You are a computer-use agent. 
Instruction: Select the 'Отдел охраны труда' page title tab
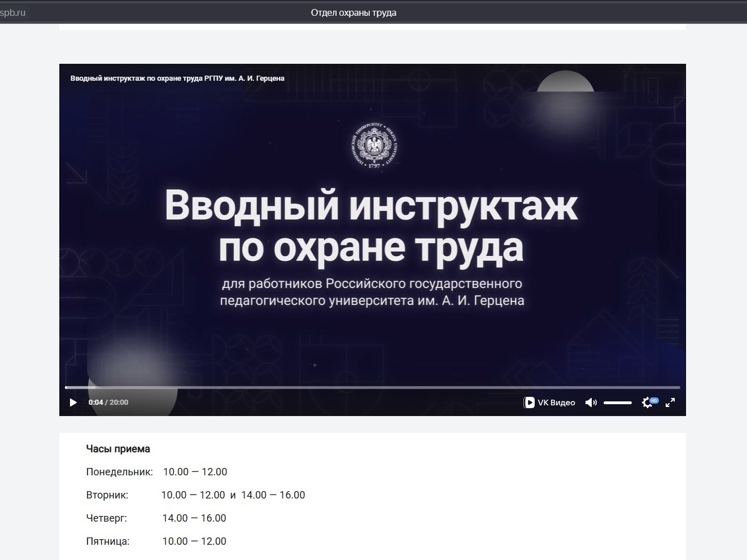(x=353, y=12)
